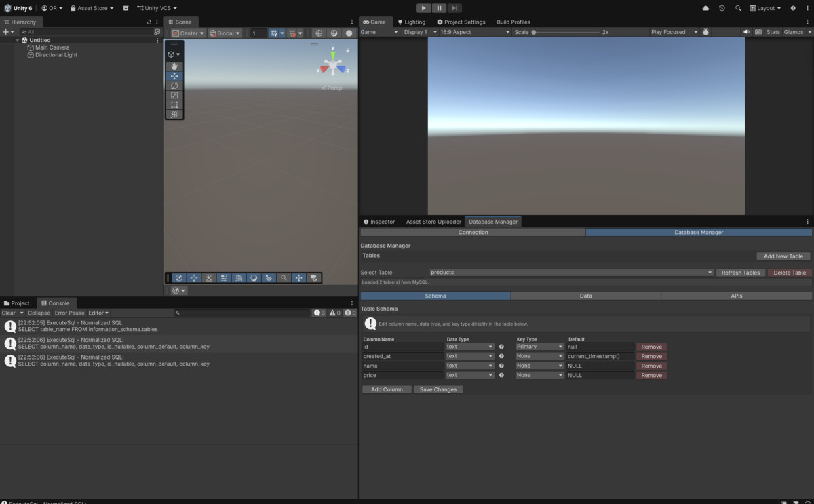The width and height of the screenshot is (814, 504).
Task: Open the Global handle rotation dropdown
Action: tap(225, 33)
